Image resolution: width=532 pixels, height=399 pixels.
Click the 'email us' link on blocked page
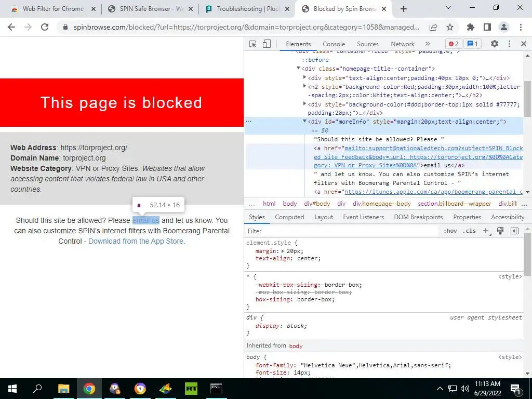click(x=146, y=220)
